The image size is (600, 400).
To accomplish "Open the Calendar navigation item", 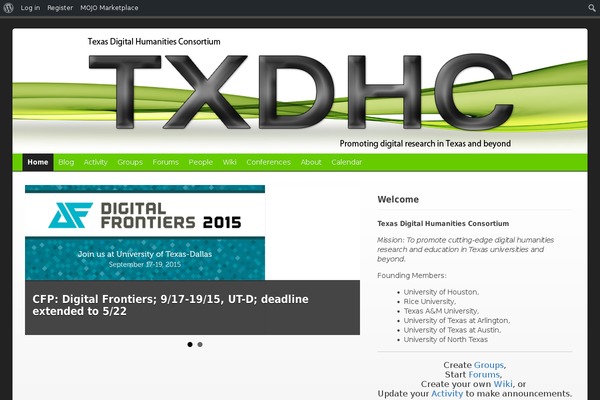I will tap(347, 162).
